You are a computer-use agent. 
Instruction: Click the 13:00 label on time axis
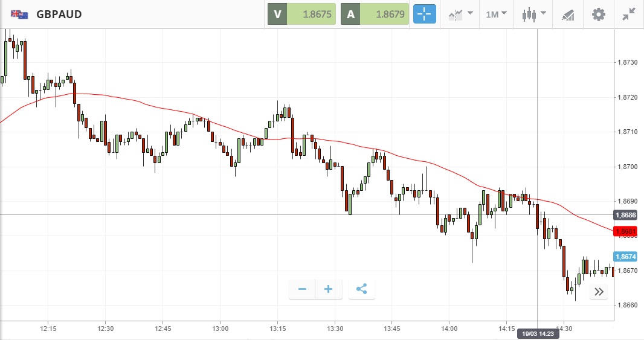tap(221, 329)
